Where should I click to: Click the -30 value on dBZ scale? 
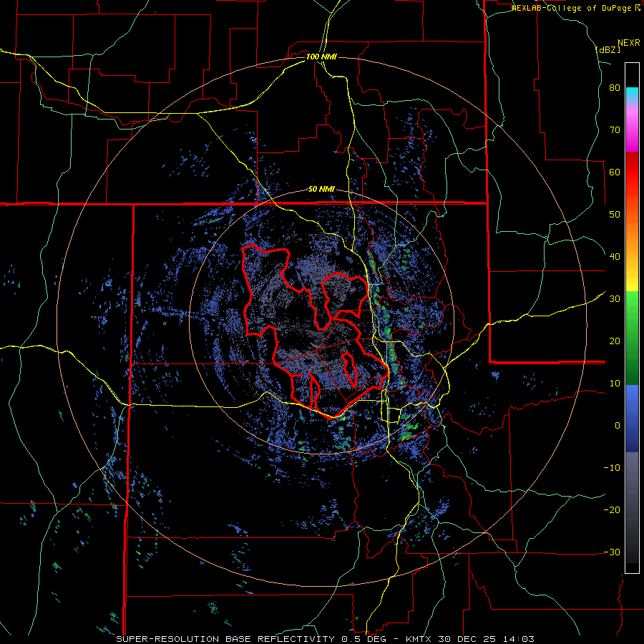pos(612,552)
